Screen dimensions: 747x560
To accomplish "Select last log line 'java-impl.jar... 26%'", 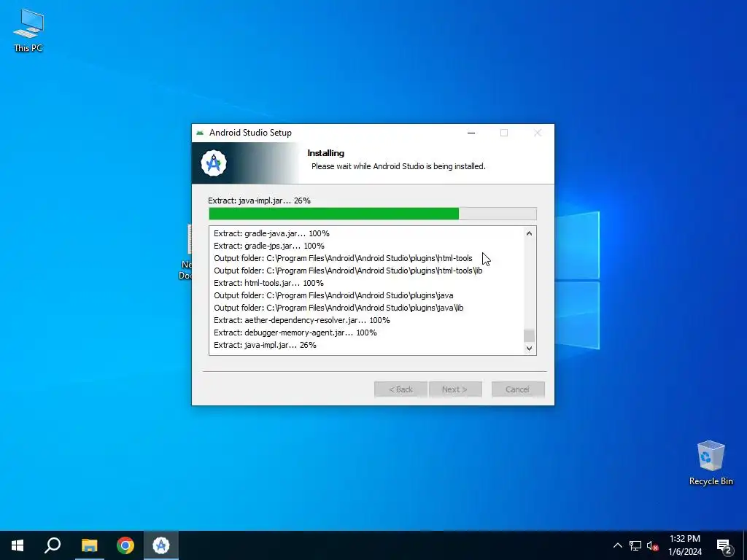I will [265, 345].
